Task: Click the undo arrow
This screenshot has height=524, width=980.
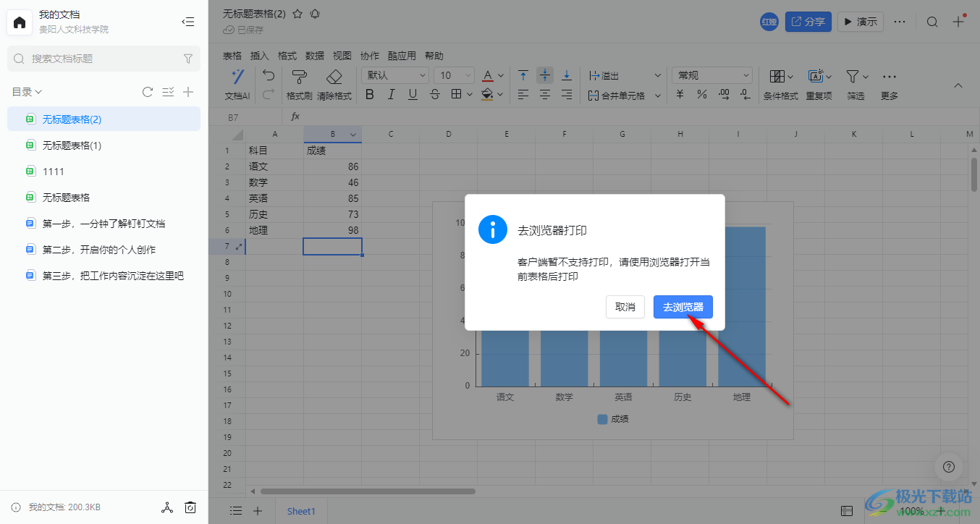Action: [x=268, y=75]
